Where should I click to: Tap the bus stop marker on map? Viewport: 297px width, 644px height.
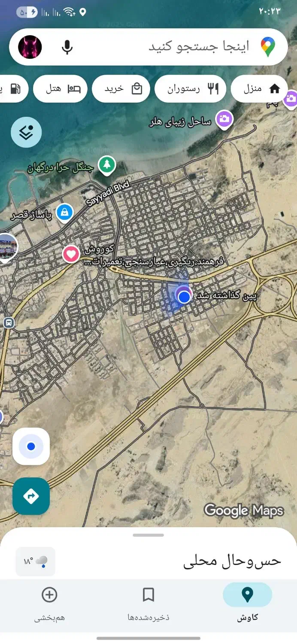tap(8, 323)
